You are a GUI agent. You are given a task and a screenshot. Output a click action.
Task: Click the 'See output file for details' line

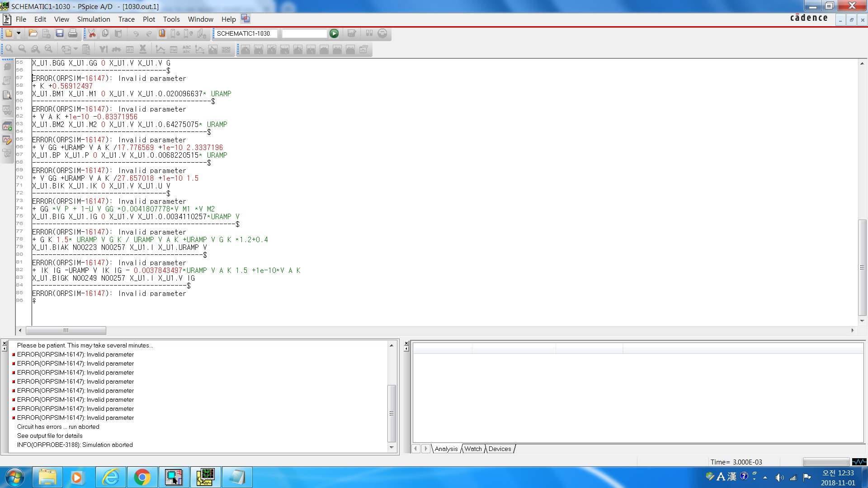click(50, 436)
